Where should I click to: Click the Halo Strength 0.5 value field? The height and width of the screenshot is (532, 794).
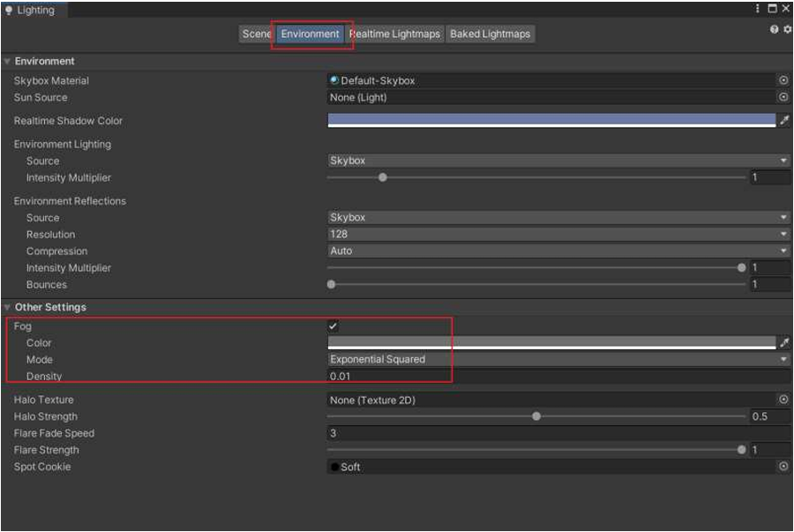[770, 416]
